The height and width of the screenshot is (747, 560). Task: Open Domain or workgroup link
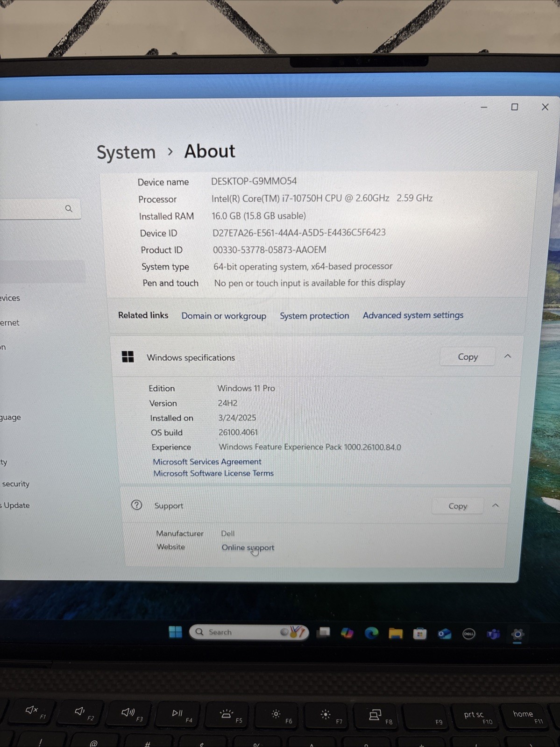point(224,316)
